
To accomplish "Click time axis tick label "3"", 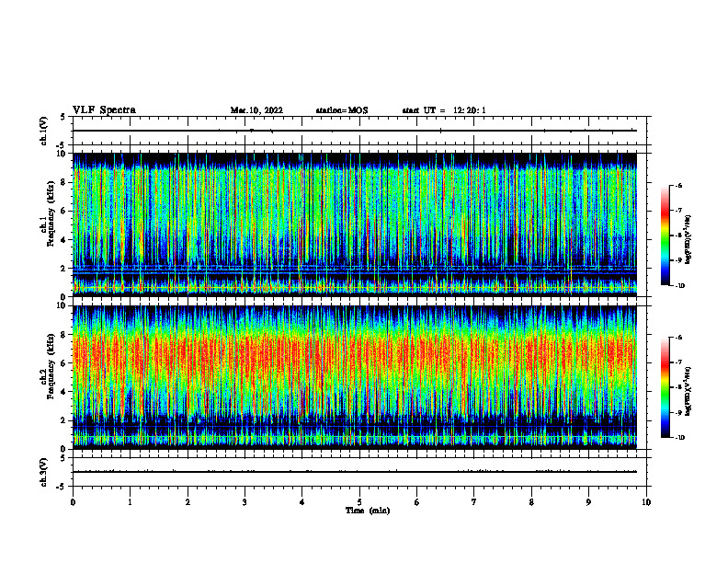I will pyautogui.click(x=245, y=502).
